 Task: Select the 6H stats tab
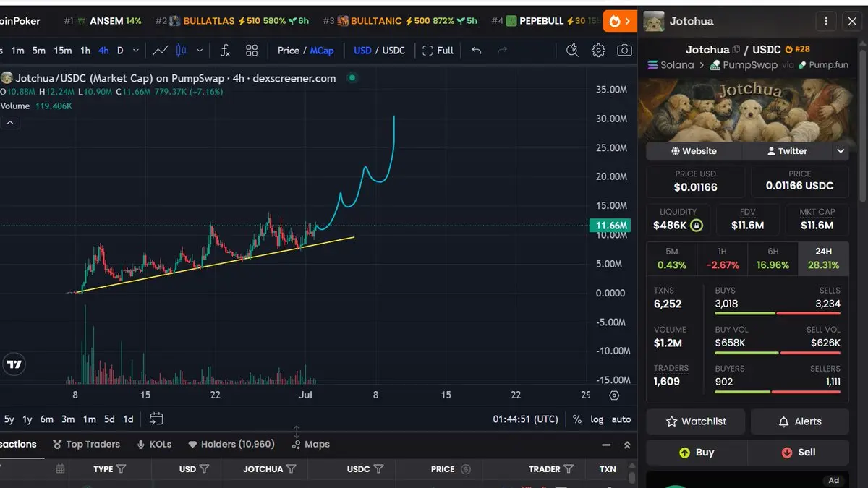click(x=773, y=259)
